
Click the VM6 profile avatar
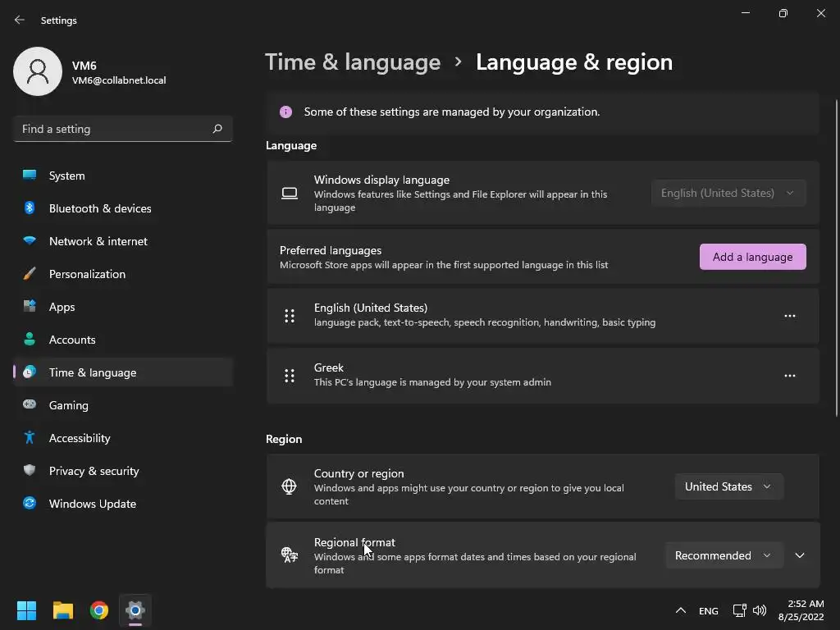pos(38,71)
